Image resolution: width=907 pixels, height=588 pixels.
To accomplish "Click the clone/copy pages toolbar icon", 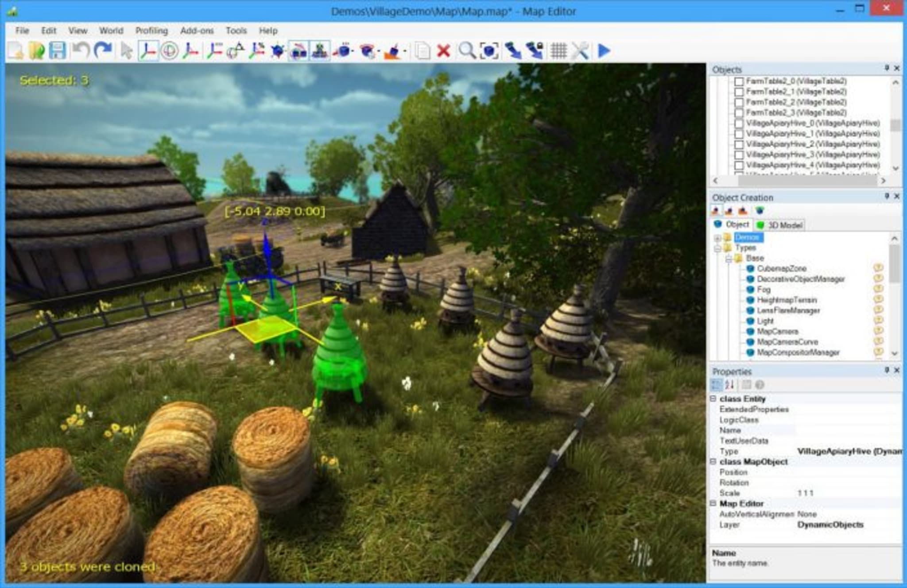I will 422,50.
